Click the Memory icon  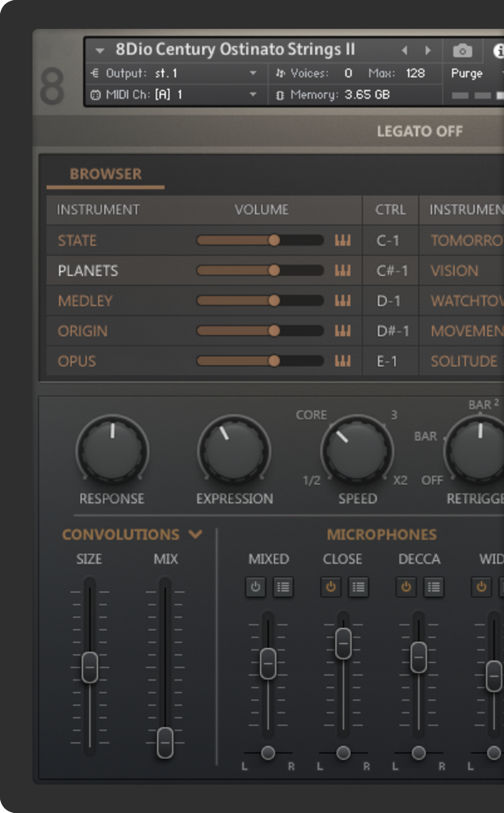280,95
